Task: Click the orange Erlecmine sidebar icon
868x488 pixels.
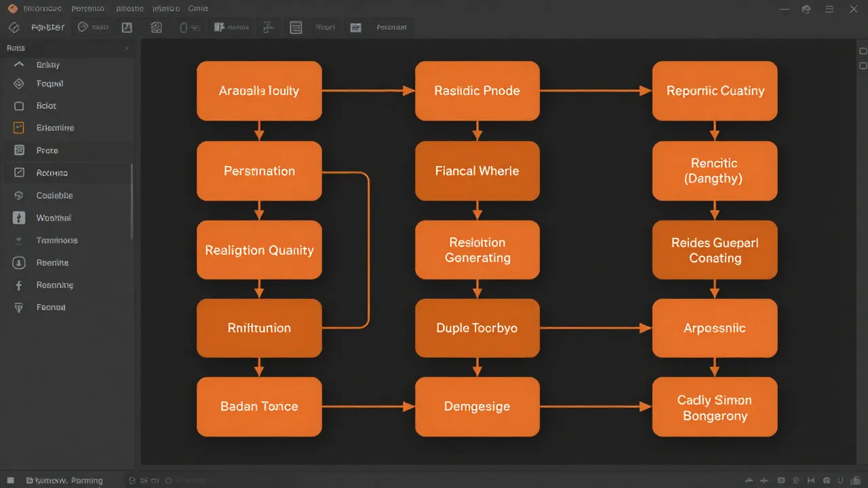Action: click(x=19, y=128)
